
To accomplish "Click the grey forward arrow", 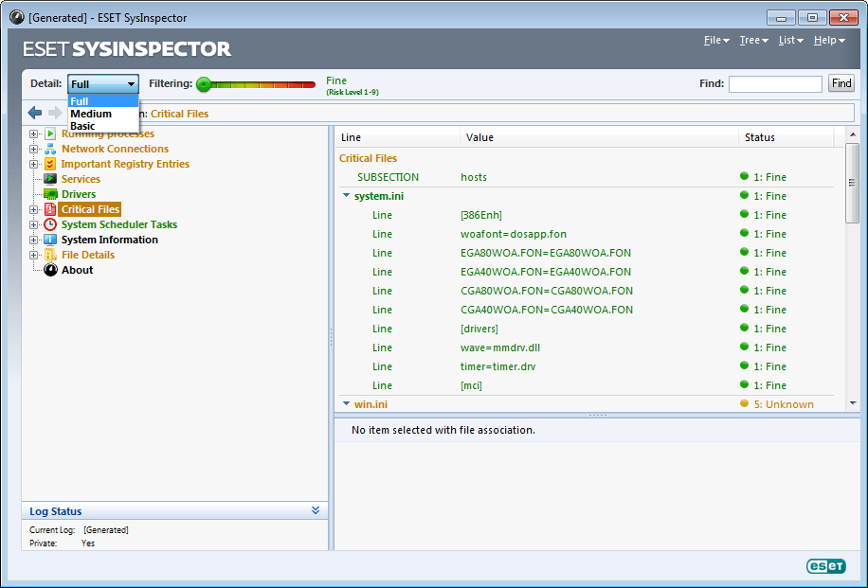I will 55,113.
